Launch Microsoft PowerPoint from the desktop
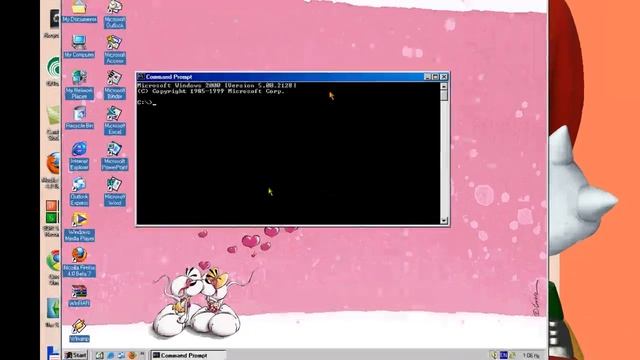 click(x=115, y=156)
